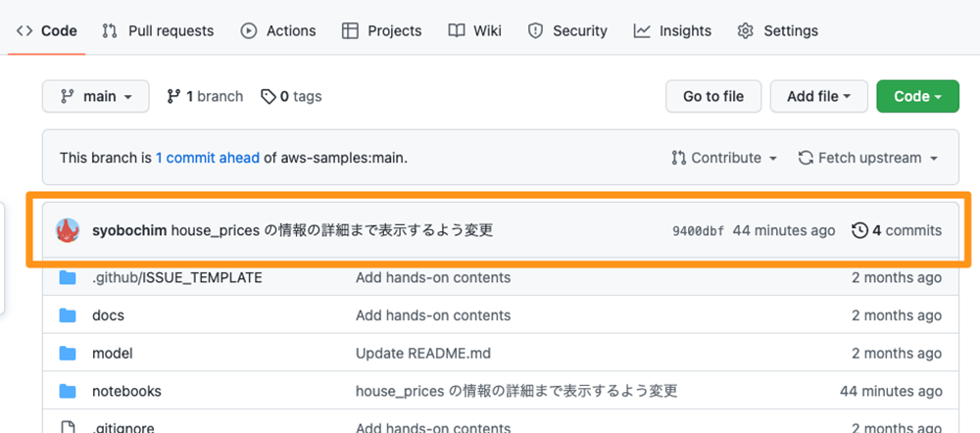Open the Security tab
980x433 pixels.
(567, 30)
